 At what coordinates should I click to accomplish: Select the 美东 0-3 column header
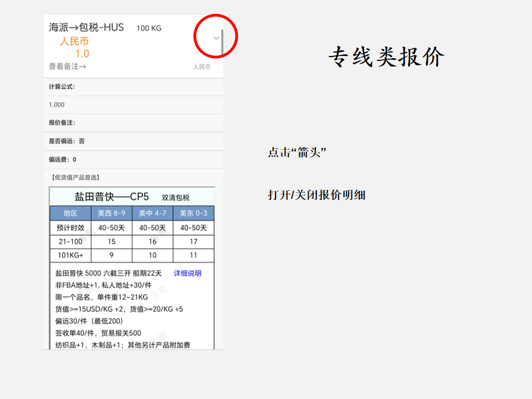pos(193,213)
